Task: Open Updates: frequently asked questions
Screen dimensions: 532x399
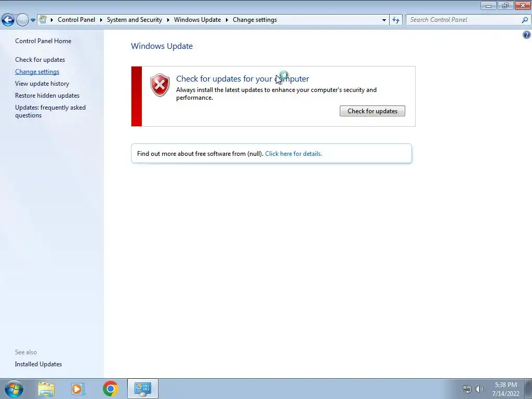Action: (x=50, y=111)
